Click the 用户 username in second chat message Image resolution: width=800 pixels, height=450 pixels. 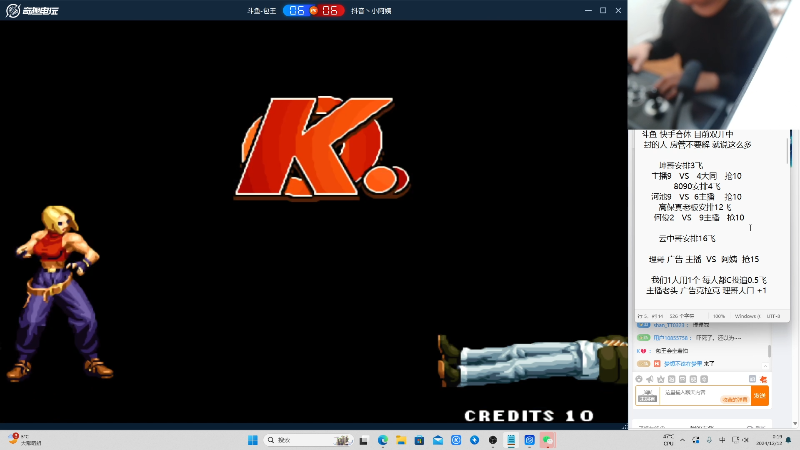671,338
